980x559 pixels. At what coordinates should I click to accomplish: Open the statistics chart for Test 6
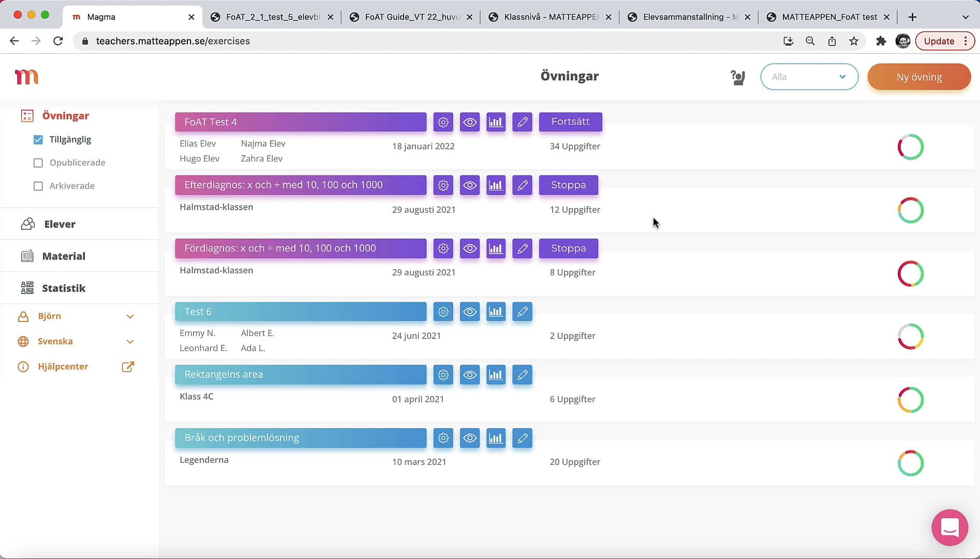pyautogui.click(x=496, y=312)
